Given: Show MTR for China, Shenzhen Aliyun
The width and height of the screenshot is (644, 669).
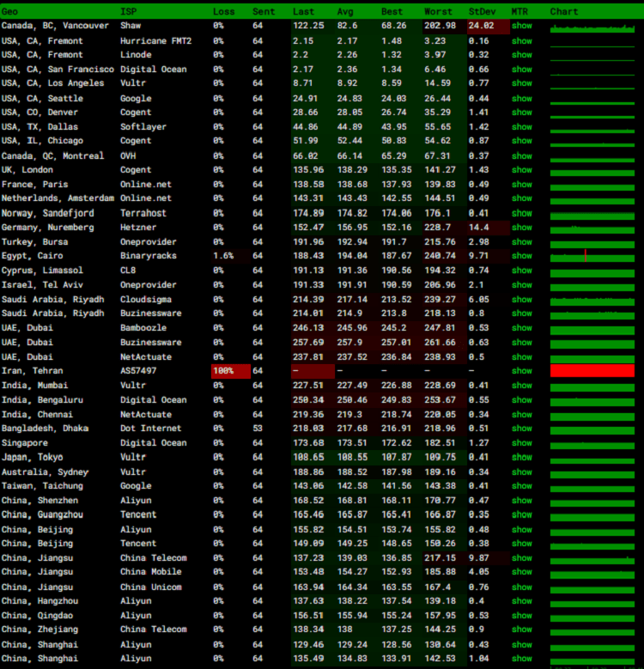Looking at the screenshot, I should tap(521, 501).
